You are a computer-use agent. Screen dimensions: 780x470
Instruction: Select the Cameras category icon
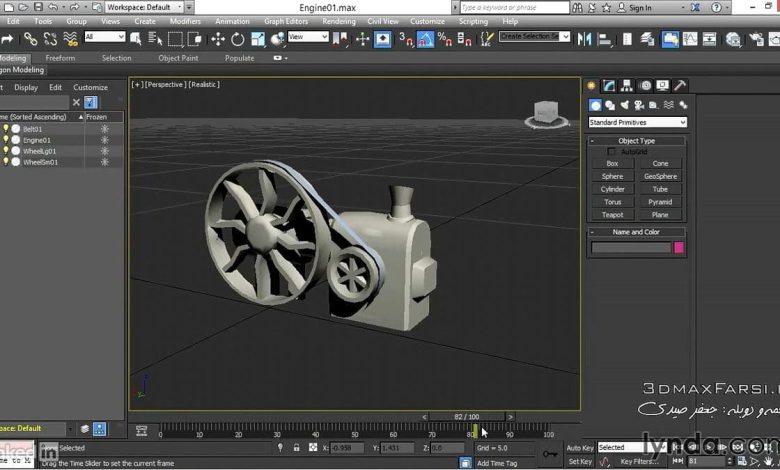click(639, 105)
